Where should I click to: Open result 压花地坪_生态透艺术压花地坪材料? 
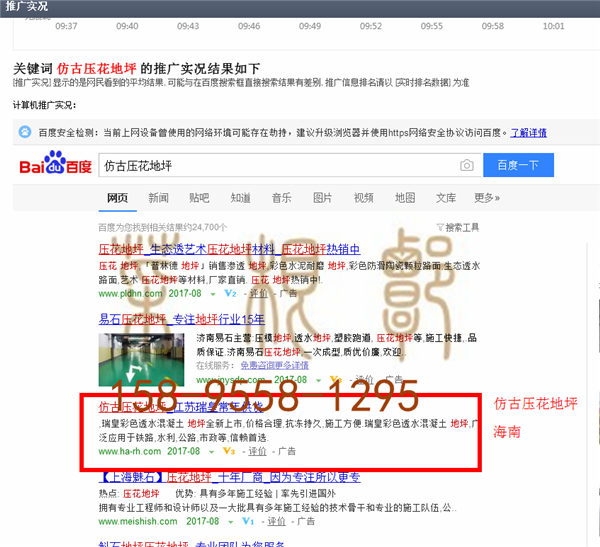(x=229, y=249)
